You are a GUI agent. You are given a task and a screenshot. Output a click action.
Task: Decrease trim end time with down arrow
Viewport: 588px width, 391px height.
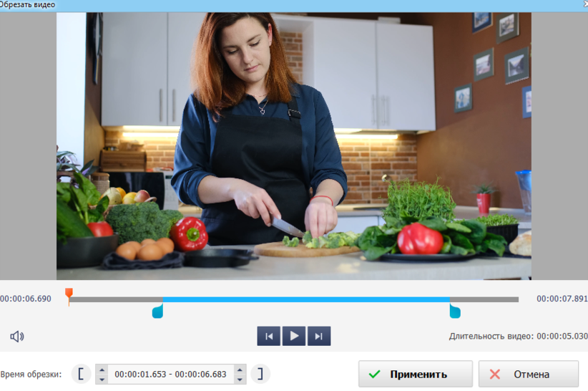tap(240, 378)
